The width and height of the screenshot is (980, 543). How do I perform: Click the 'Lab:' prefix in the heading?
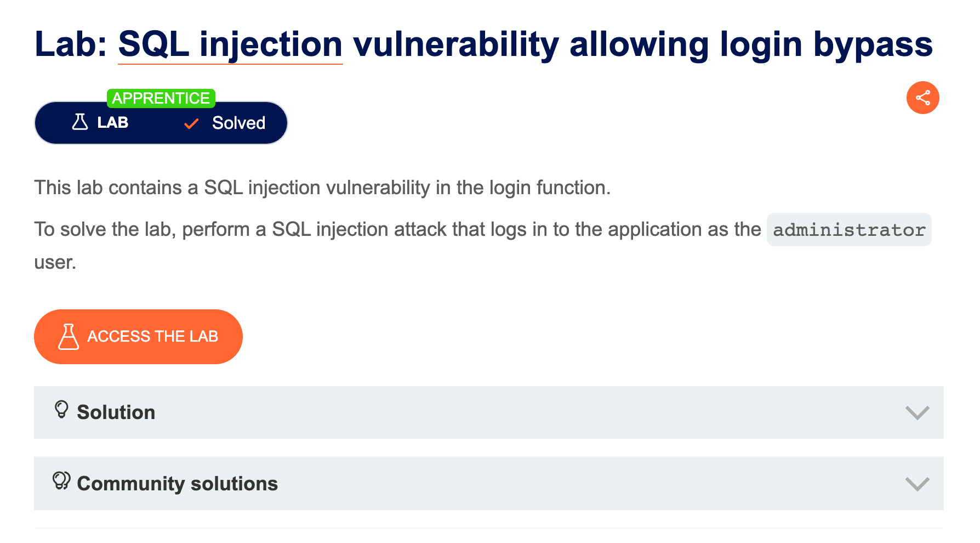click(x=71, y=44)
